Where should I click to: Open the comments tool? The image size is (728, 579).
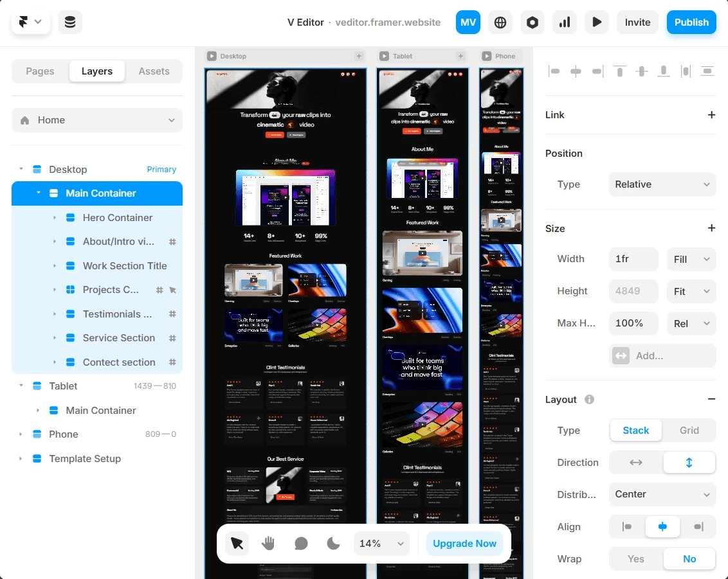[x=300, y=543]
